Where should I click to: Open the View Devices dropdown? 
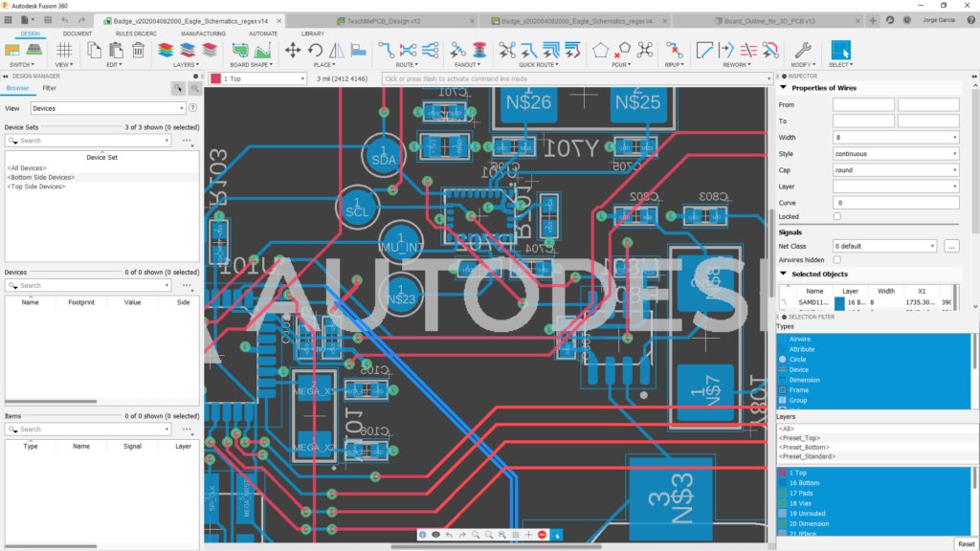[108, 109]
